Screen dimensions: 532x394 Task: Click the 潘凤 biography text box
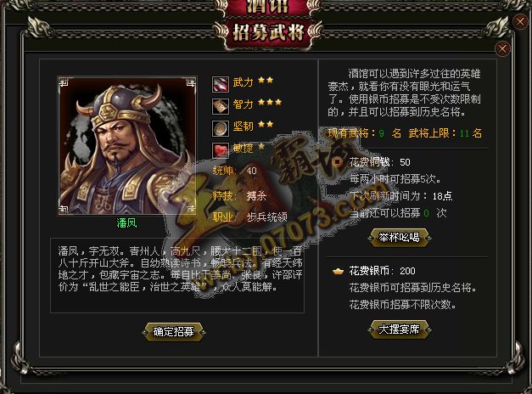click(177, 275)
